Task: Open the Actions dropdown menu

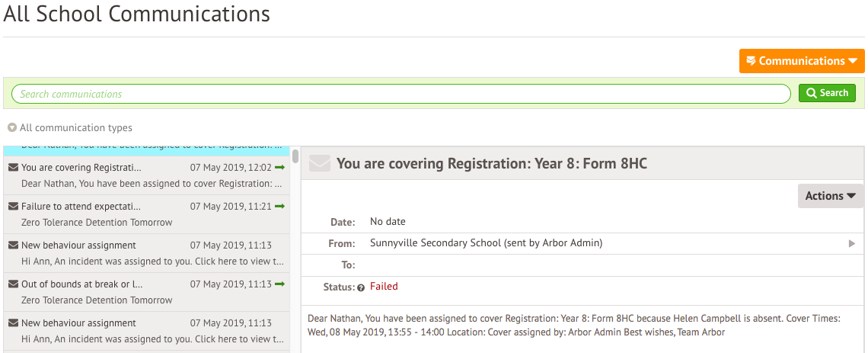Action: pyautogui.click(x=831, y=196)
